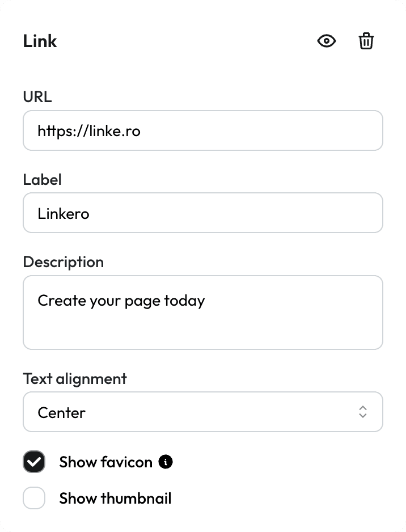Focus the URL input field
The height and width of the screenshot is (532, 406).
coord(255,131)
